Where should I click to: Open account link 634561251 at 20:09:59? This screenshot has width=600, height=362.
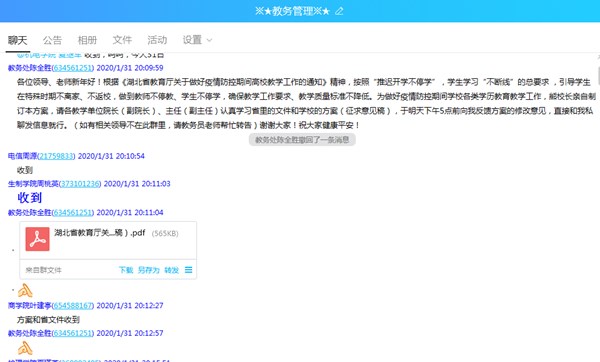(x=72, y=68)
